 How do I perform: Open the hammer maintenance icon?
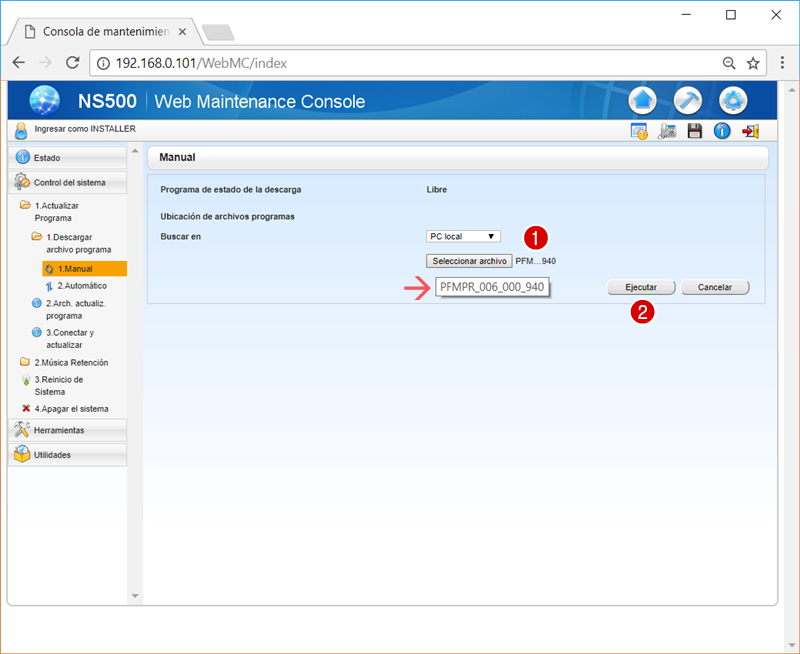point(688,101)
